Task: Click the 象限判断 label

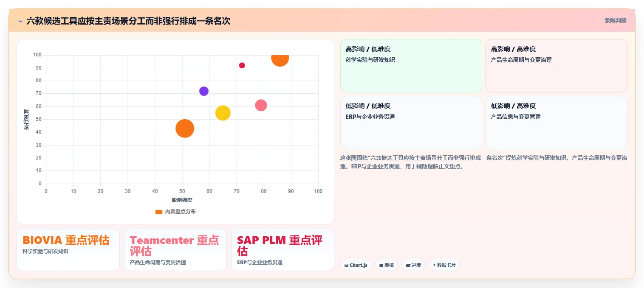Action: click(x=616, y=20)
